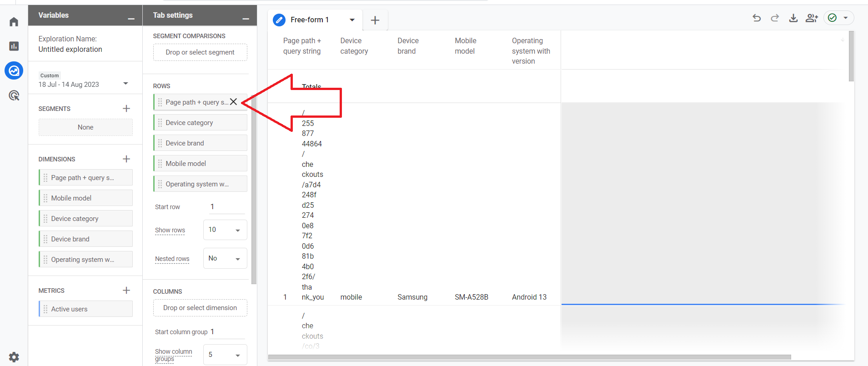
Task: Click the Device category column header
Action: pyautogui.click(x=354, y=46)
